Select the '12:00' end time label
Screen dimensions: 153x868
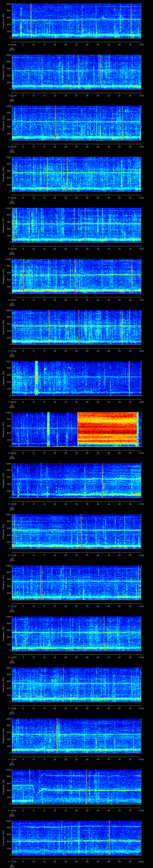coord(141,555)
